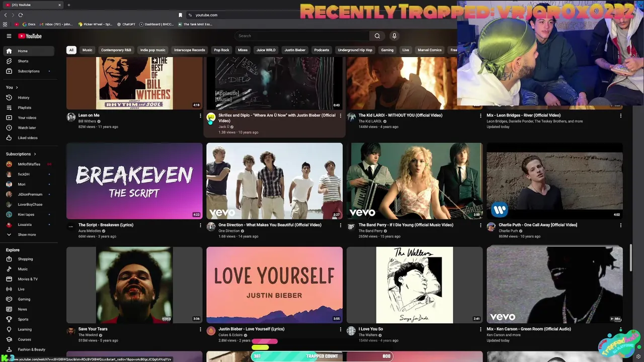Expand Show more subscriptions
This screenshot has width=644, height=362.
pos(28,235)
